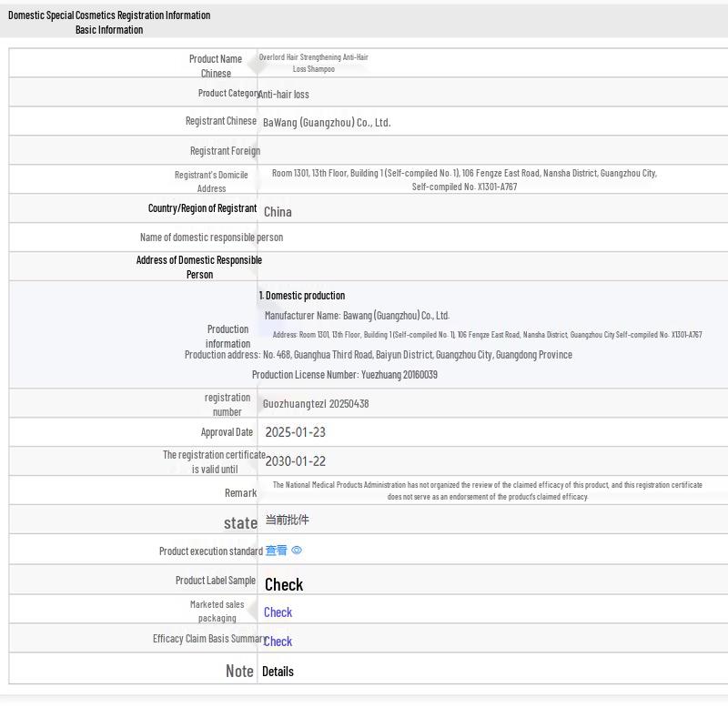Click the registrant name BaWang (Guangzhou) Co., Ltd.

pyautogui.click(x=326, y=123)
